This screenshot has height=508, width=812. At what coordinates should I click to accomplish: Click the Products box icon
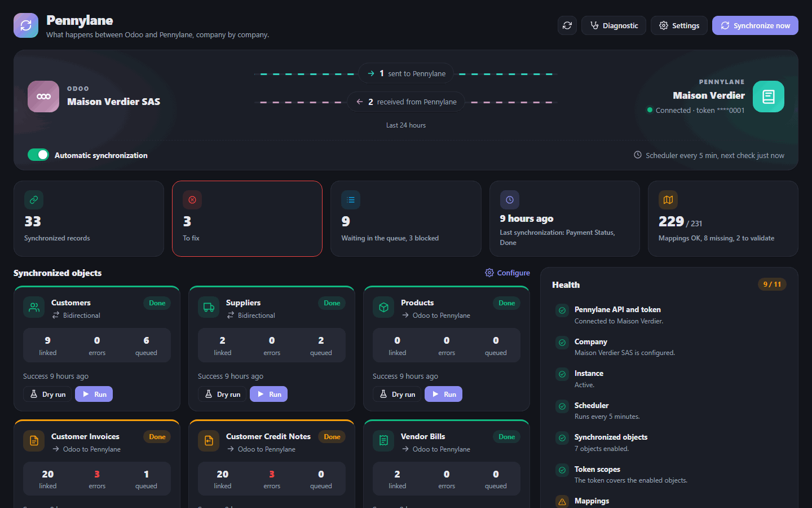[x=383, y=308]
